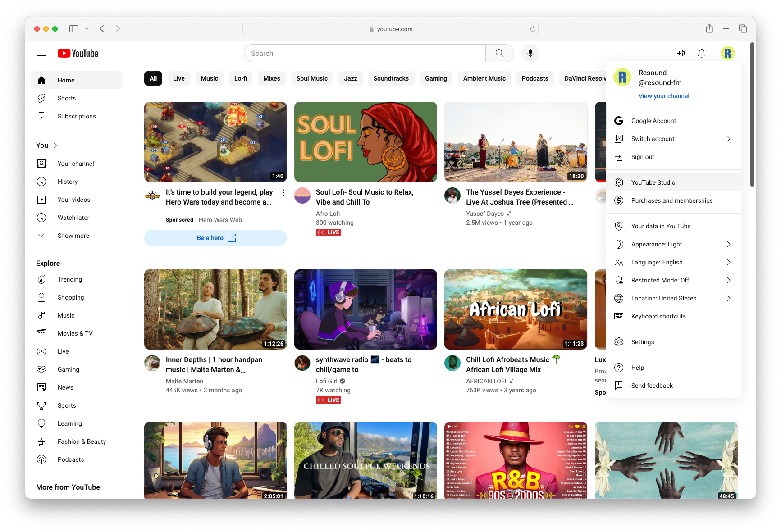Screen dimensions: 781x532
Task: Open Shorts from the sidebar
Action: tap(66, 98)
